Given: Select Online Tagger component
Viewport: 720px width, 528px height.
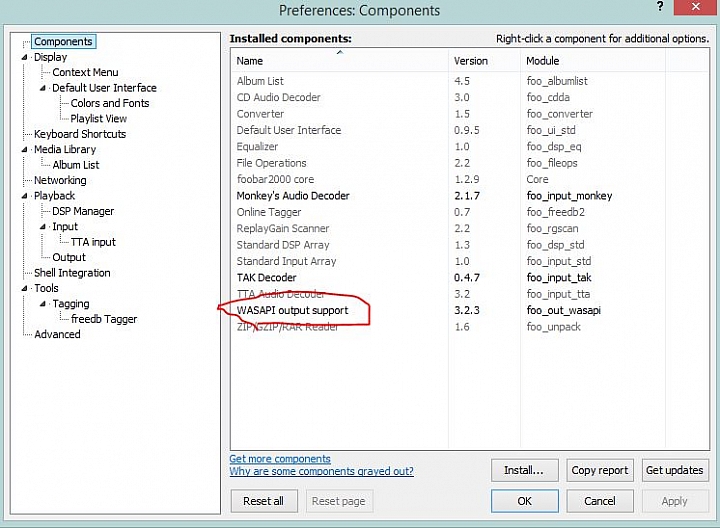Looking at the screenshot, I should 469,213.
